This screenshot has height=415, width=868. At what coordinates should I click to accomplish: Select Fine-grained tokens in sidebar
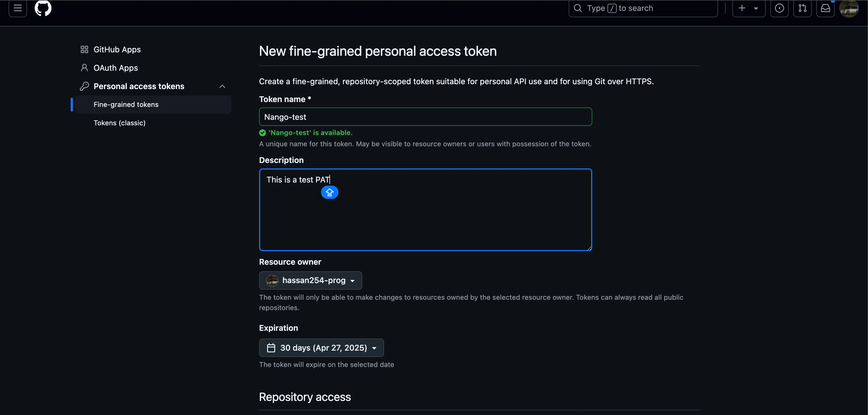tap(126, 105)
